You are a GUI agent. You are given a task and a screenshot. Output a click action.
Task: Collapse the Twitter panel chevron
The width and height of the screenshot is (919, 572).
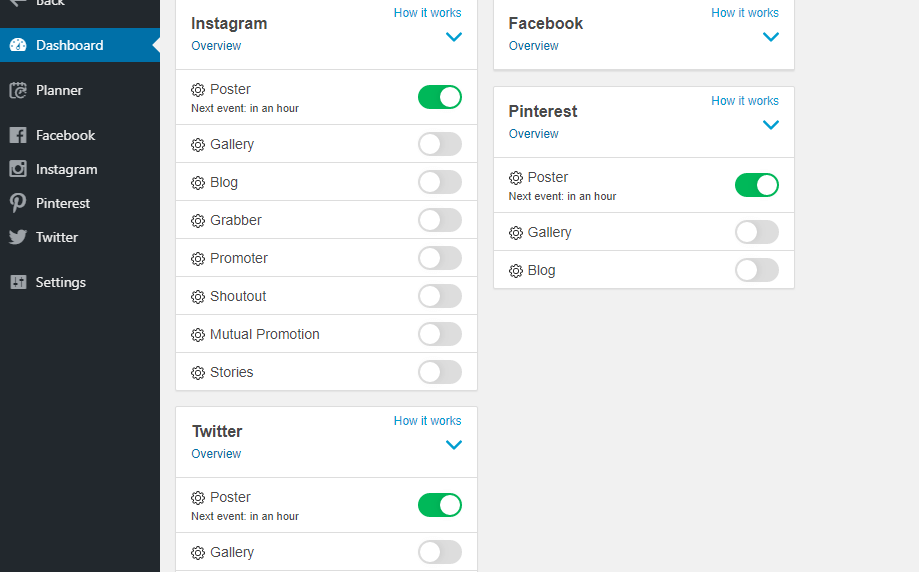click(x=454, y=445)
